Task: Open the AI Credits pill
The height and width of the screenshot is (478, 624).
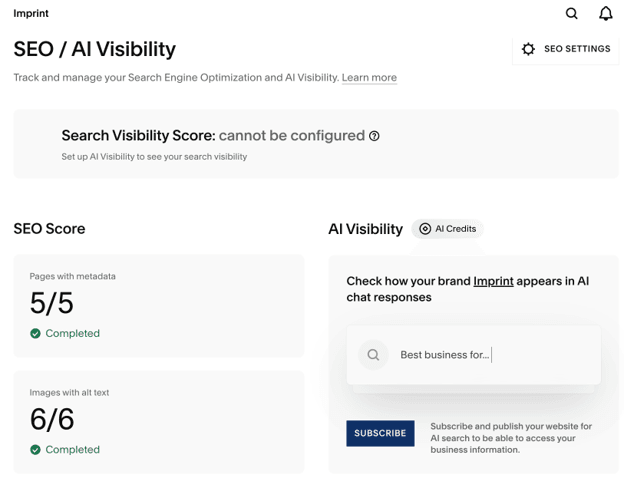Action: [447, 229]
